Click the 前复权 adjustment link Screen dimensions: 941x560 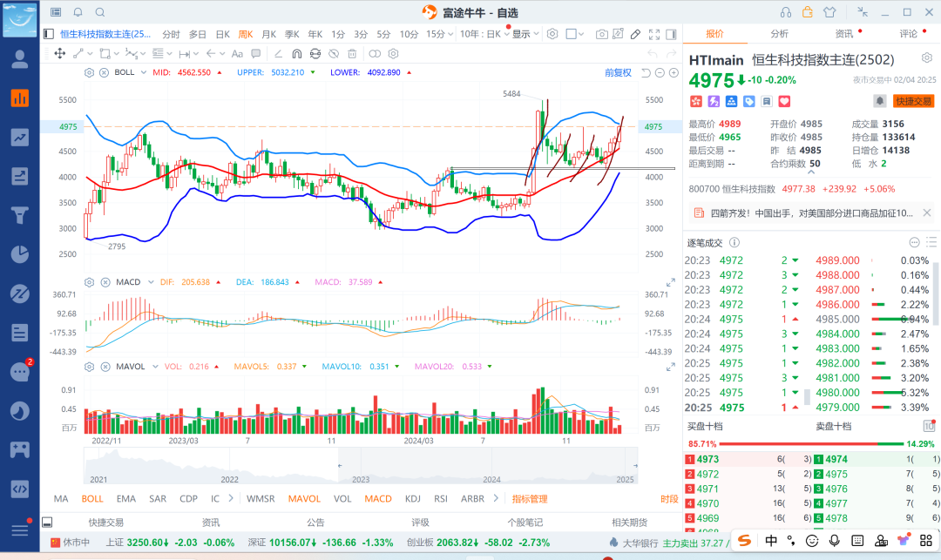point(618,72)
